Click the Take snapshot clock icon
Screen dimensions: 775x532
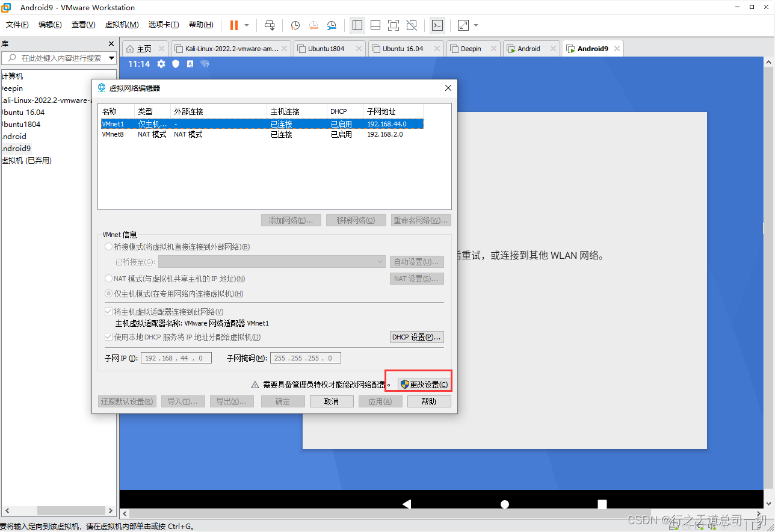[295, 25]
